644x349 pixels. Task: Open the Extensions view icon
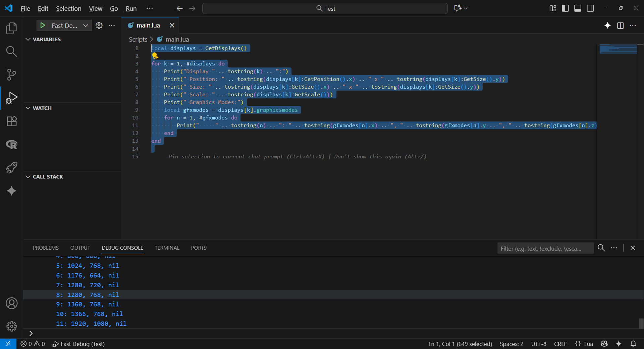point(11,121)
